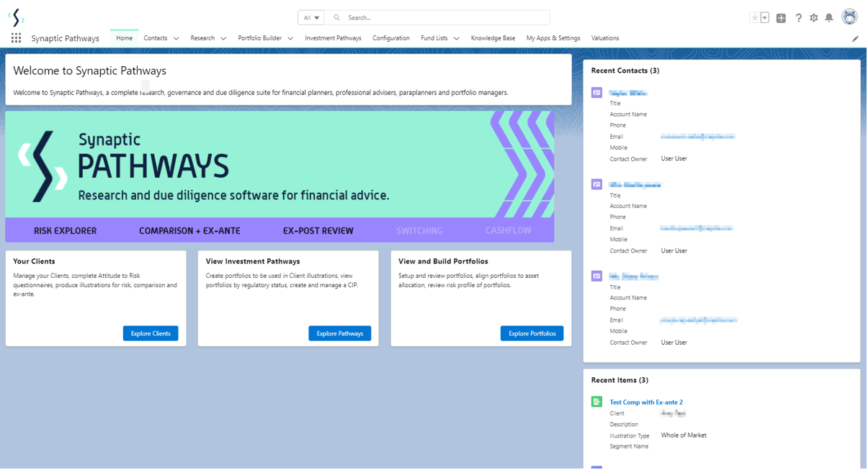This screenshot has width=868, height=470.
Task: Click the Synaptic logo at top left
Action: click(x=16, y=17)
